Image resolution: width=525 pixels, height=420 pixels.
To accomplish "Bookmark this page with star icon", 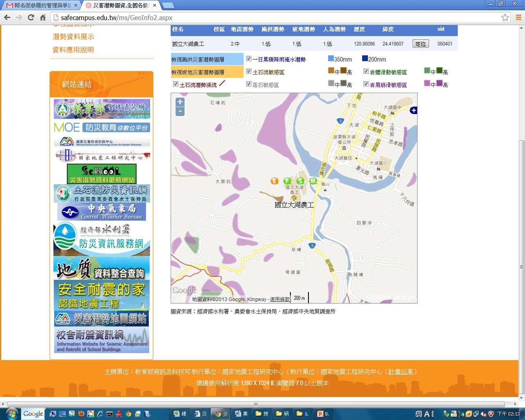I will click(x=505, y=18).
